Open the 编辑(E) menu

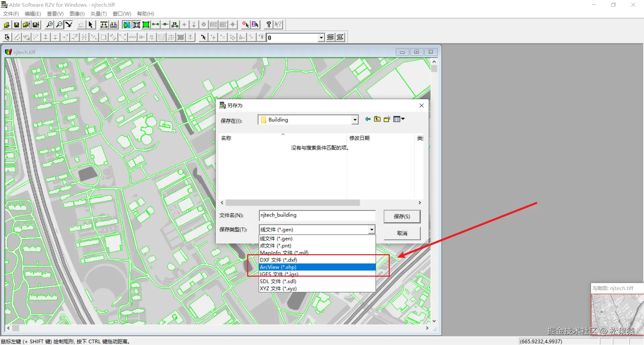33,14
